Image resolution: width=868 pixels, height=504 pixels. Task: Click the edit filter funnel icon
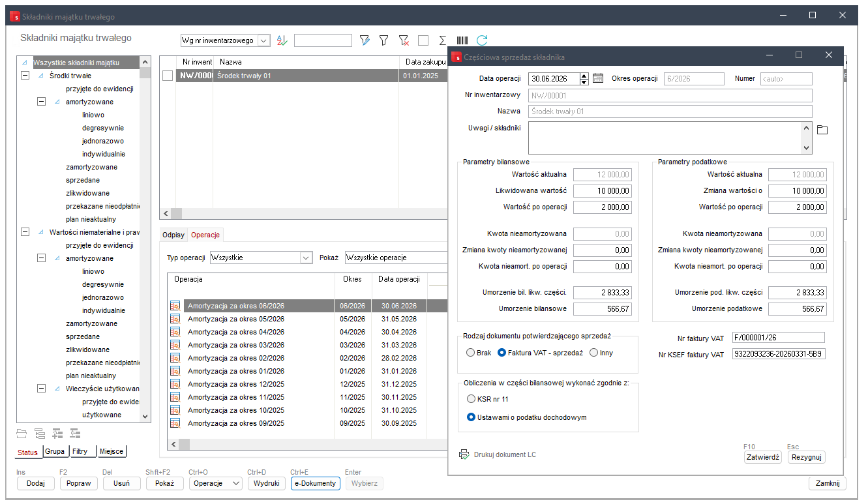pos(365,40)
